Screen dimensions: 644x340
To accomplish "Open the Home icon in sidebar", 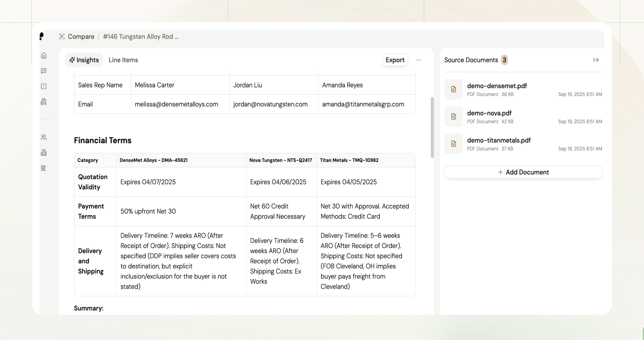I will pyautogui.click(x=44, y=56).
